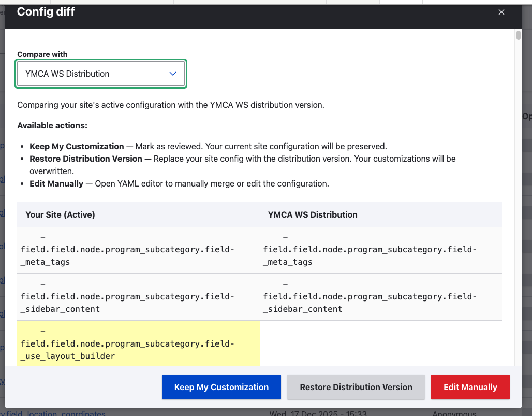Click the Config diff dialog title

(x=46, y=12)
